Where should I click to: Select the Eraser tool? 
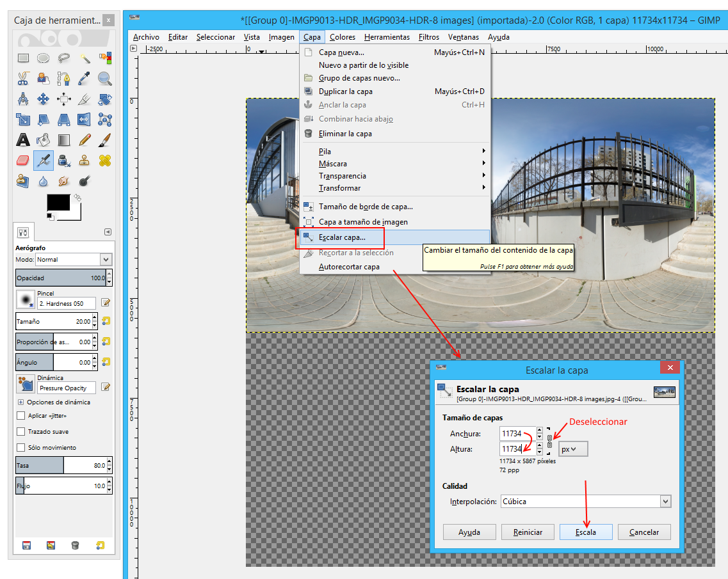click(23, 160)
